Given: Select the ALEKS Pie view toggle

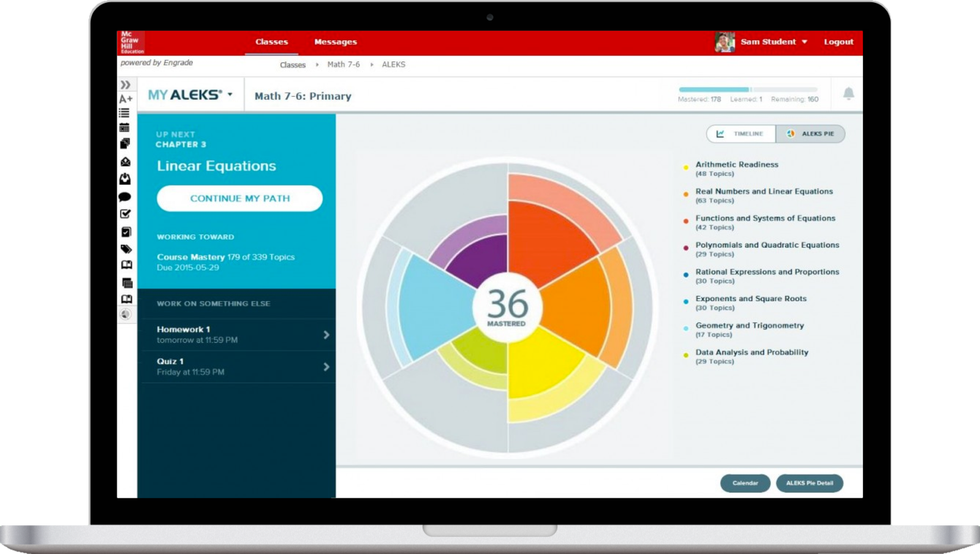Looking at the screenshot, I should [x=810, y=134].
